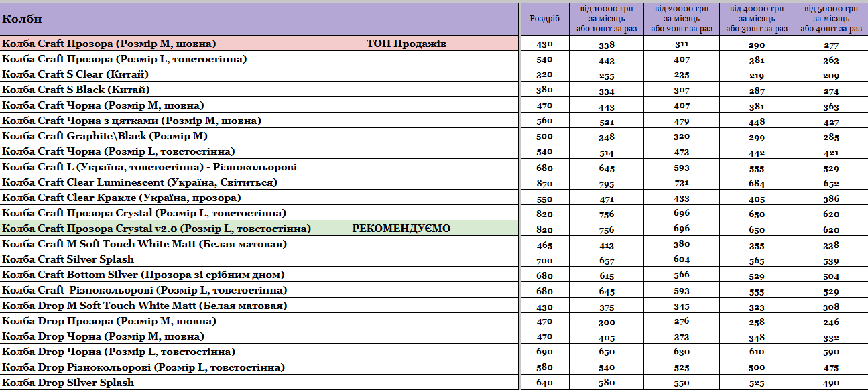Select the "Колба Craft Прозора Crystal v2.0" name
This screenshot has height=390, width=868.
point(157,229)
